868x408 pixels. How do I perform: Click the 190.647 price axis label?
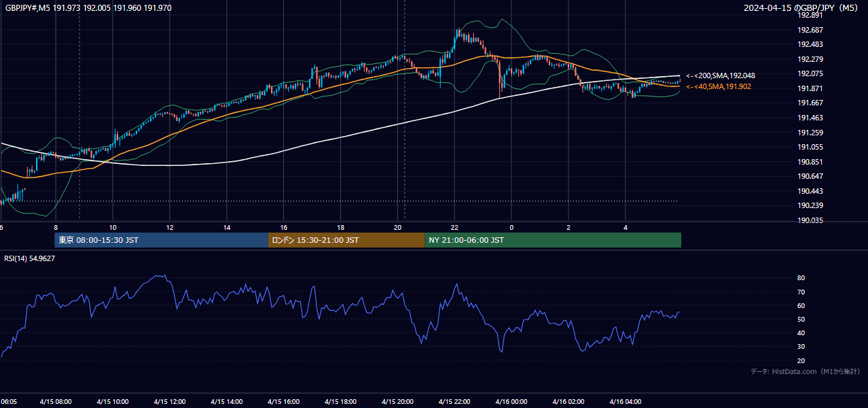coord(811,176)
